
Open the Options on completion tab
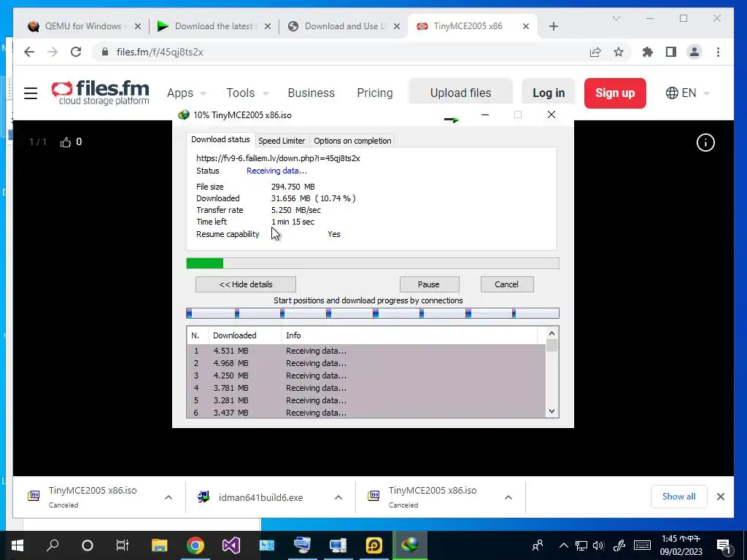tap(352, 141)
